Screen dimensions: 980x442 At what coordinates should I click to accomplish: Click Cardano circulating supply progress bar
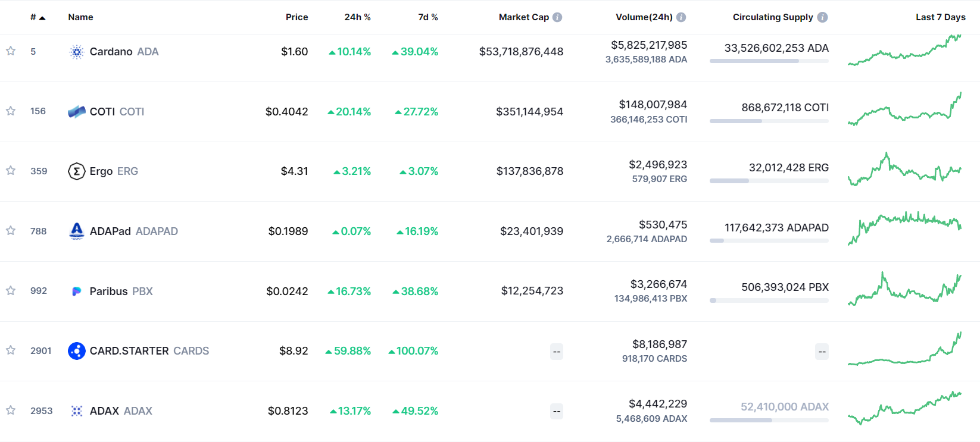(x=769, y=61)
